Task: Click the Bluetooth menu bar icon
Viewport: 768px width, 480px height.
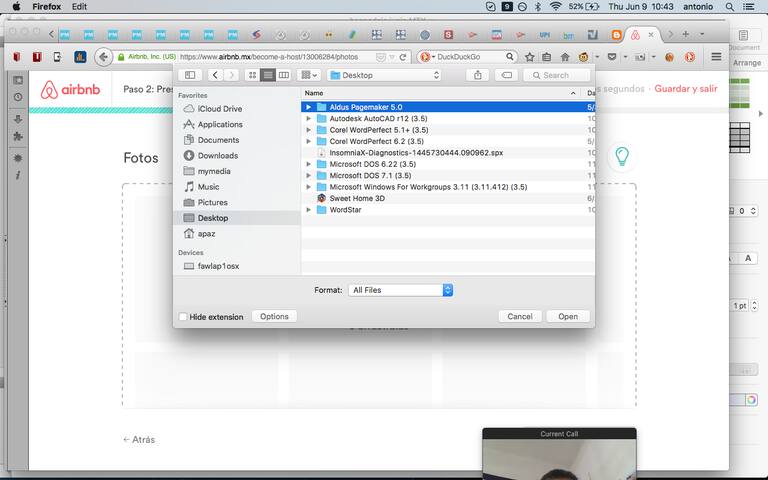Action: tap(538, 7)
